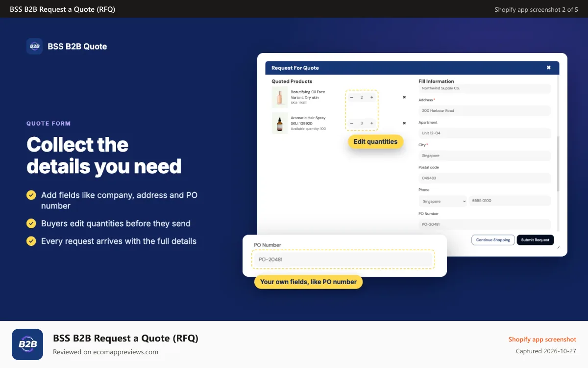Open the Singapore phone country dropdown
The image size is (588, 368).
pyautogui.click(x=443, y=201)
